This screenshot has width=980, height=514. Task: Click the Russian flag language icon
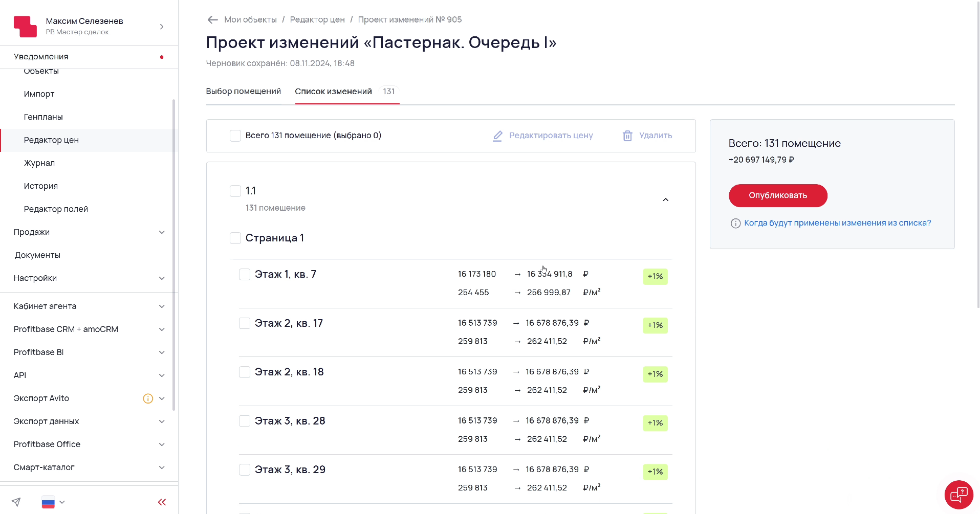48,502
